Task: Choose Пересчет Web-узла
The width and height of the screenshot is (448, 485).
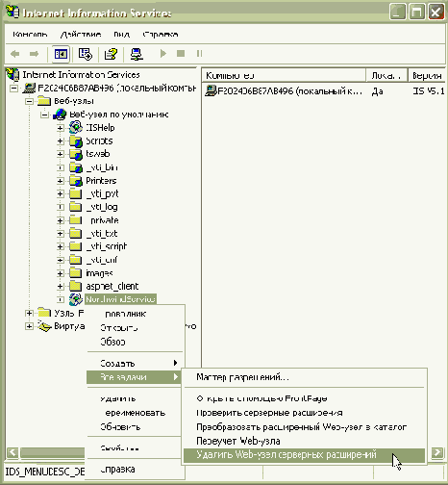Action: (304, 441)
